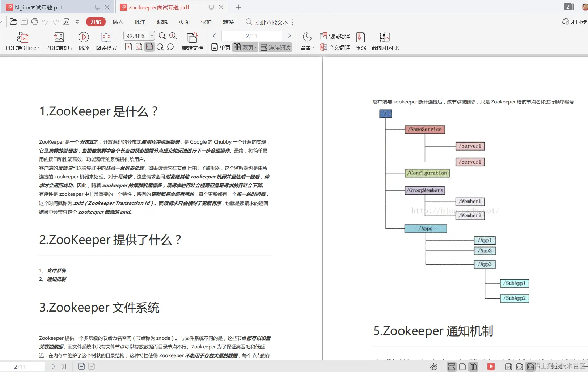Zoom in using the magnifier plus icon
The image size is (588, 372).
coord(173,36)
